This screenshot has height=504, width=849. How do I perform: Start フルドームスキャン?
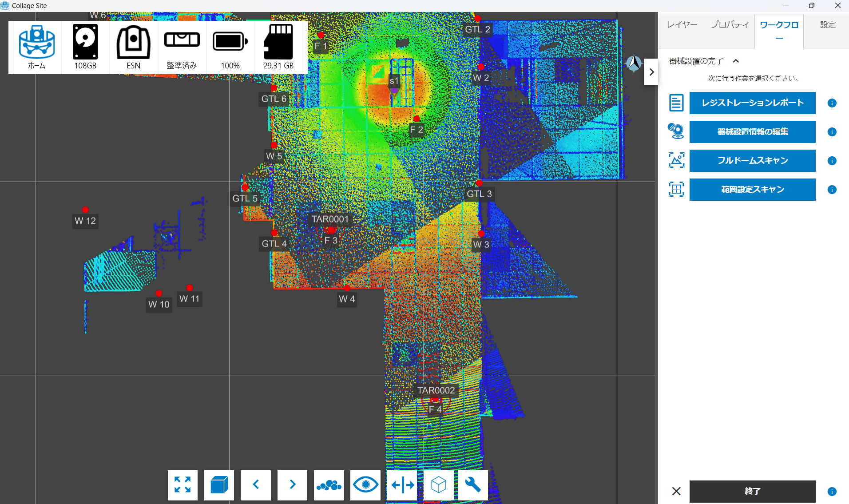(x=752, y=161)
